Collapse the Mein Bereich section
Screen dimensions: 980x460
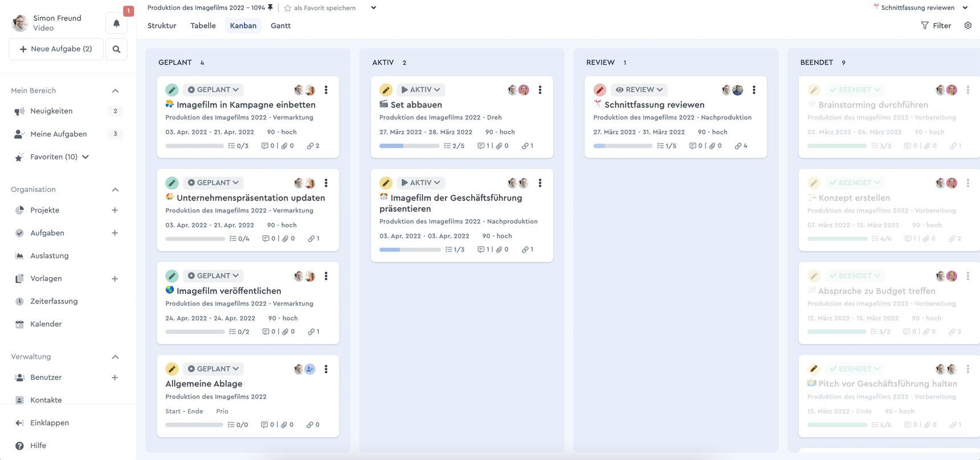115,91
